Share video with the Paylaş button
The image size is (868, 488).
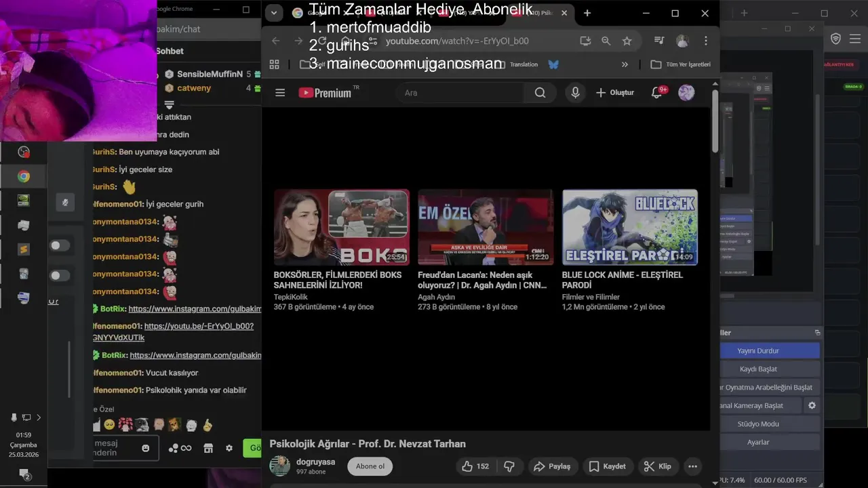pos(552,466)
